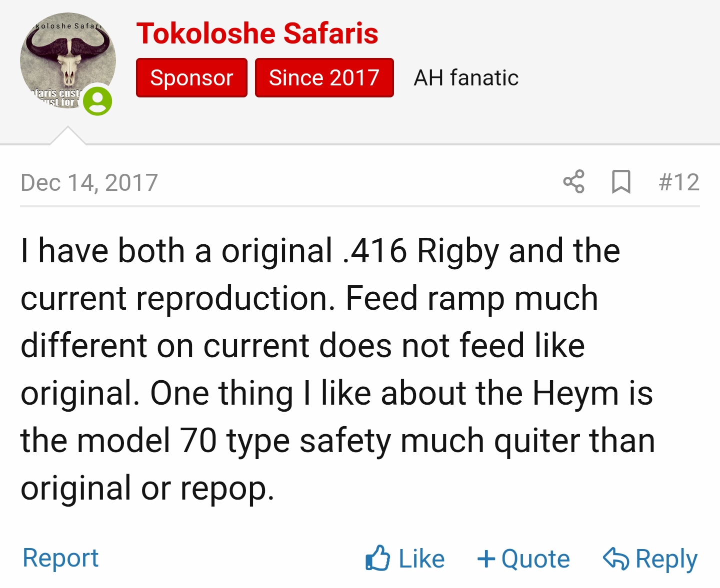Image resolution: width=720 pixels, height=588 pixels.
Task: Click the red Sponsor badge
Action: coord(191,77)
